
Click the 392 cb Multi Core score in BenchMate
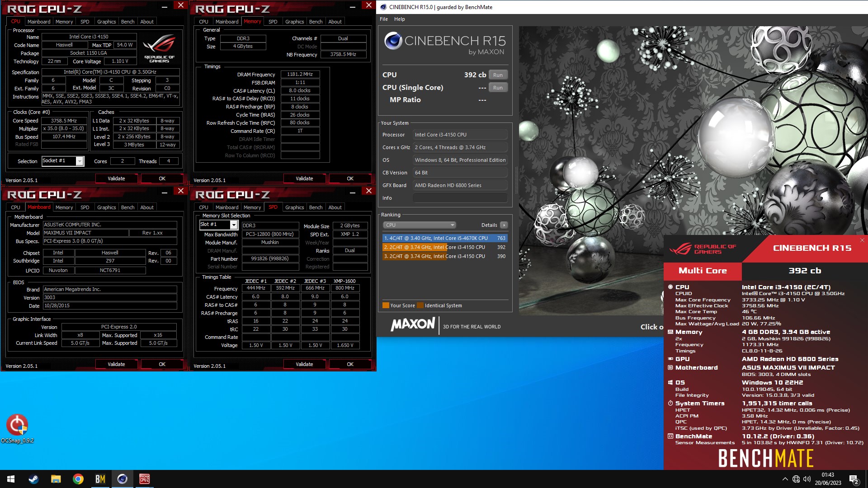[805, 271]
